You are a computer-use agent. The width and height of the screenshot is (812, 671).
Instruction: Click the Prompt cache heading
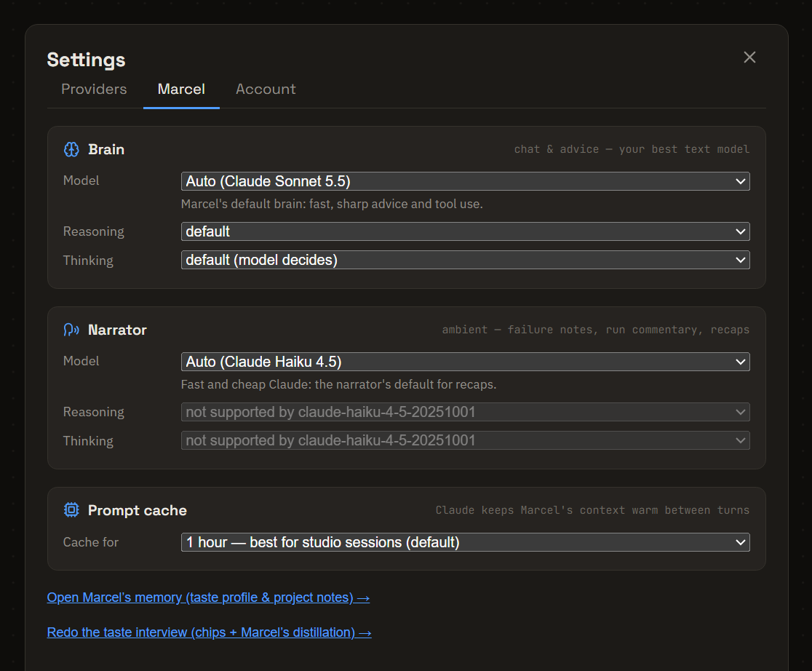pos(138,510)
